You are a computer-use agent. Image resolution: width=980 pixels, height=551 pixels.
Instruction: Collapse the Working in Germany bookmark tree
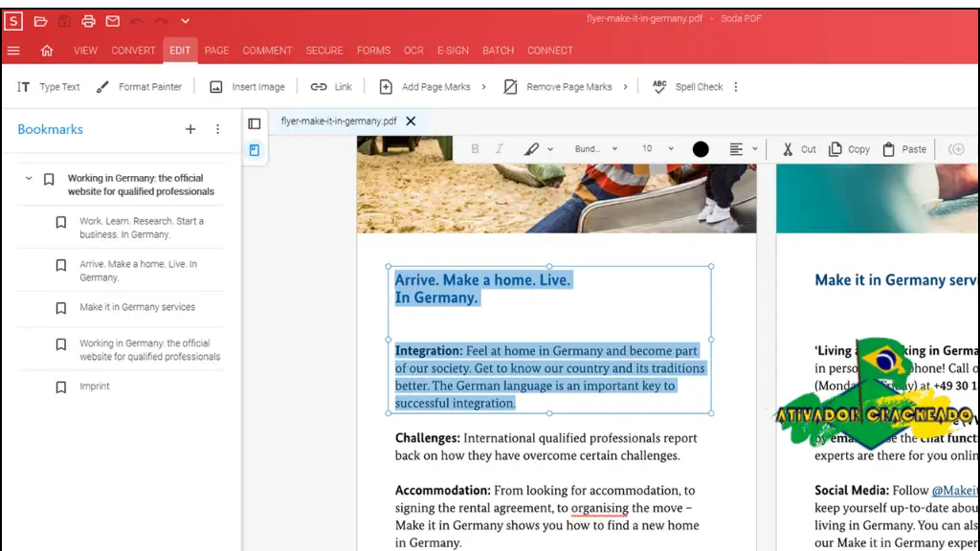point(29,179)
